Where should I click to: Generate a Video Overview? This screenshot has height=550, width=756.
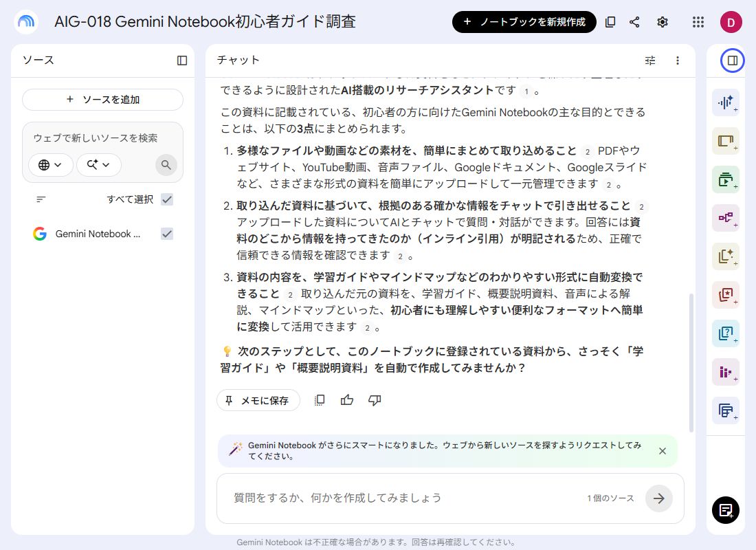coord(726,179)
